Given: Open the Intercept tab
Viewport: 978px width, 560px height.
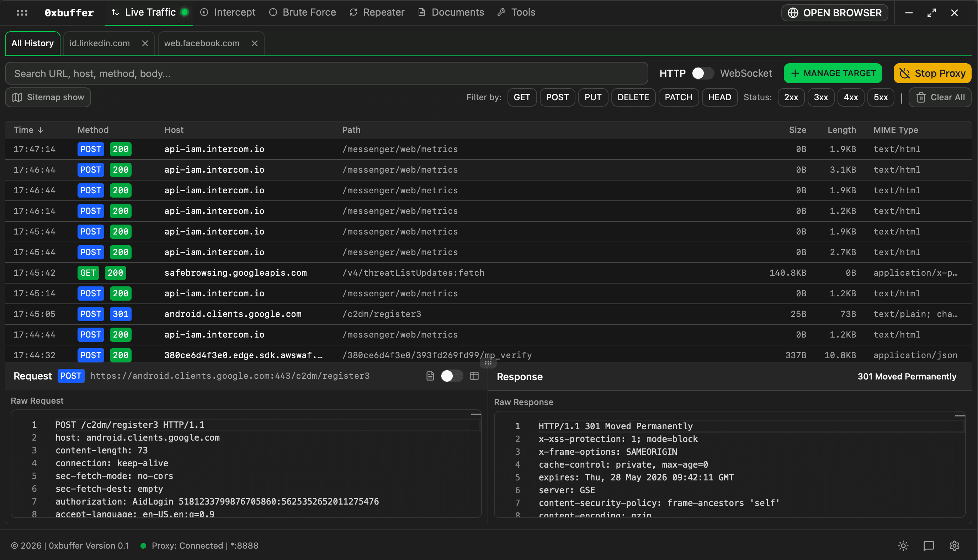Looking at the screenshot, I should click(228, 13).
